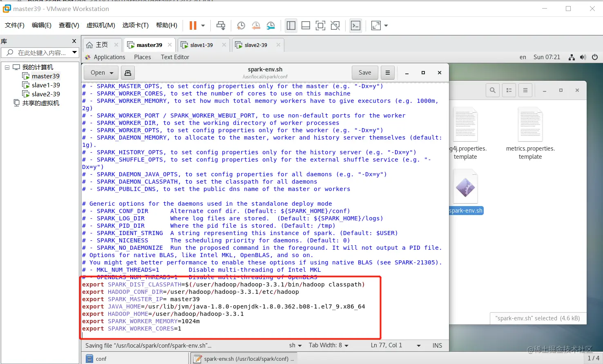
Task: Open the 编辑(E) menu
Action: coord(42,25)
